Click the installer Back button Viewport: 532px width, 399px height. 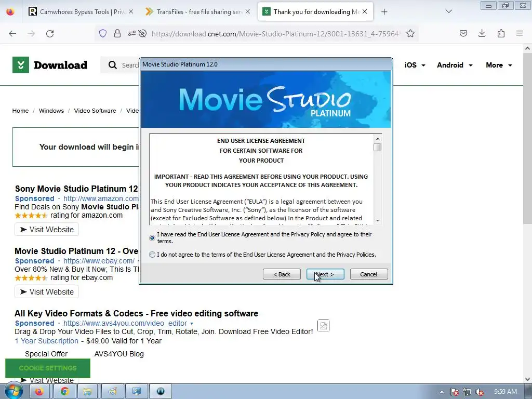(282, 274)
